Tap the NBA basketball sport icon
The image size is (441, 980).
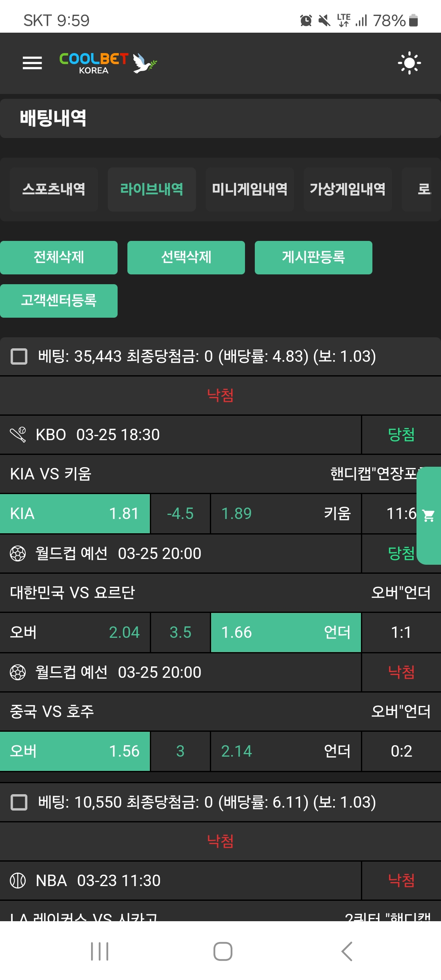[x=18, y=881]
